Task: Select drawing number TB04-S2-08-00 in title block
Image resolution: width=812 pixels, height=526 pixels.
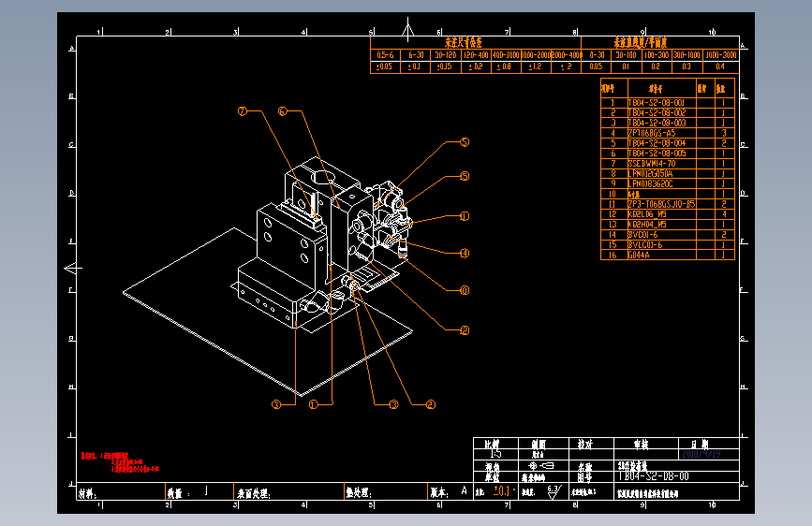Action: [654, 476]
